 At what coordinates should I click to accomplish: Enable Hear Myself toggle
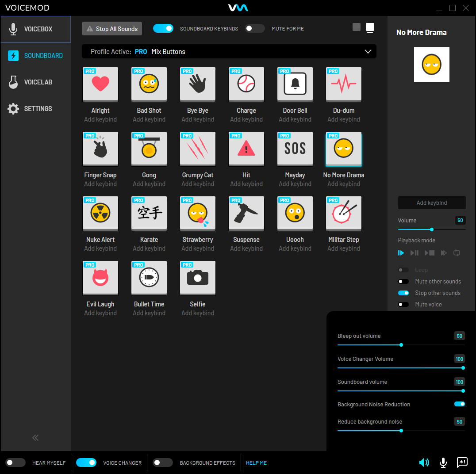15,463
